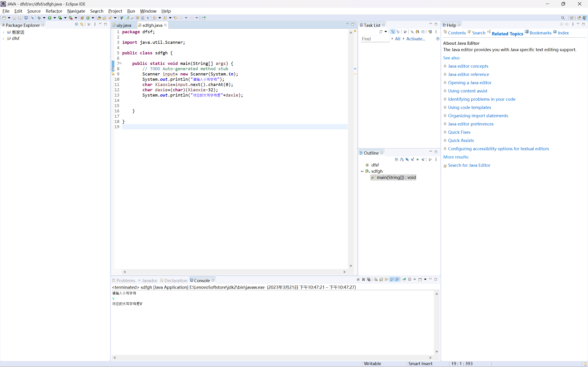Click Remove All Terminated Launches in Console
The height and width of the screenshot is (367, 588).
(x=369, y=279)
